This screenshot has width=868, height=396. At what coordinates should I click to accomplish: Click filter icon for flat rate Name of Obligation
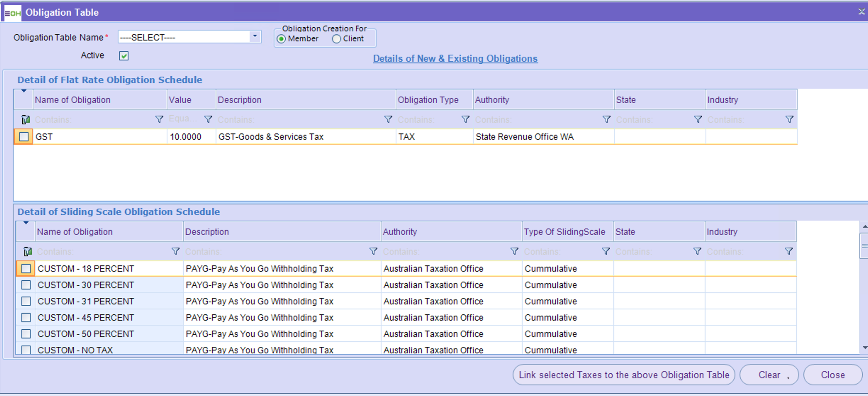(x=159, y=119)
